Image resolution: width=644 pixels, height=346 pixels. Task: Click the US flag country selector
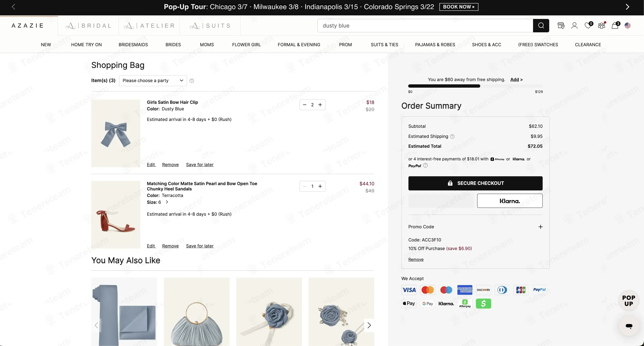pyautogui.click(x=628, y=26)
